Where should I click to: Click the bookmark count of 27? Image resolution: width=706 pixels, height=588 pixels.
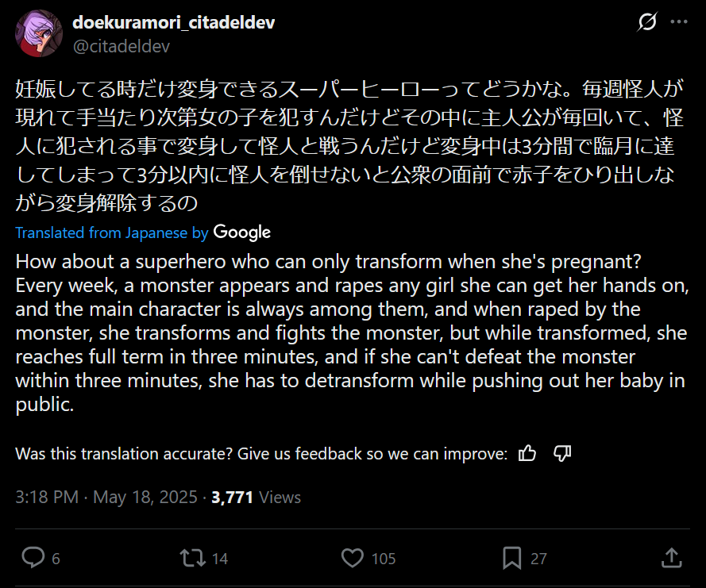click(538, 559)
